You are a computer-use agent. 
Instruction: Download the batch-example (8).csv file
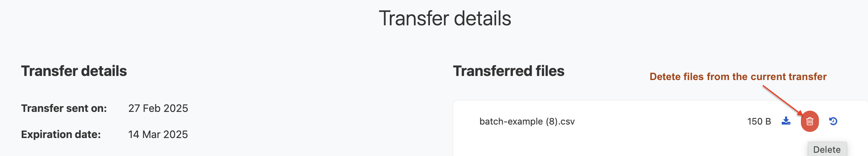coord(786,121)
